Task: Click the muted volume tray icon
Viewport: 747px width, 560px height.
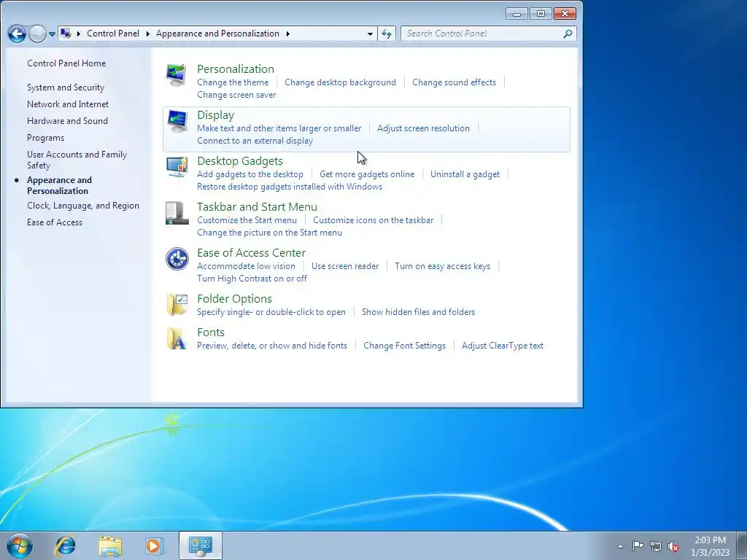Action: [x=673, y=546]
